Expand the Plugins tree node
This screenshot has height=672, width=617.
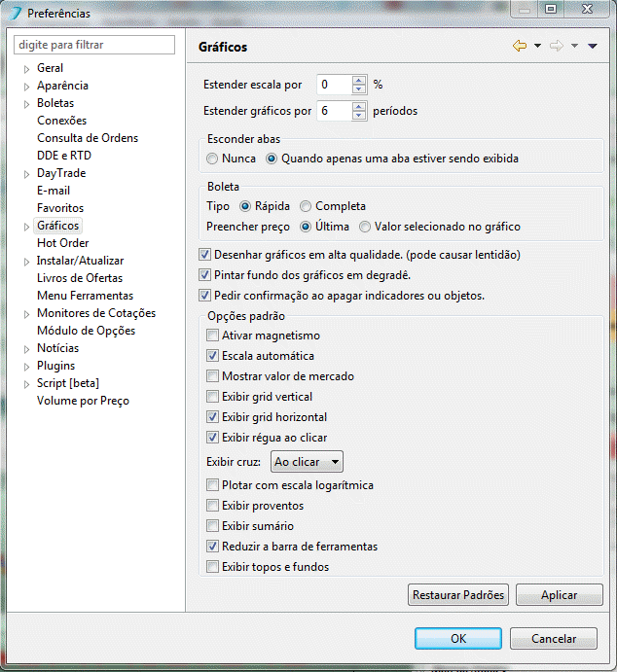click(x=26, y=367)
